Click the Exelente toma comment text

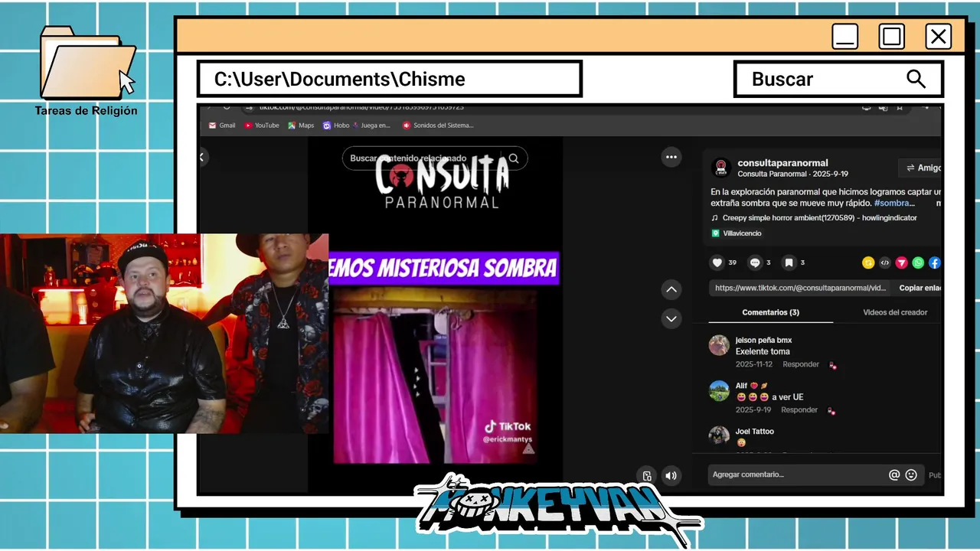[763, 352]
